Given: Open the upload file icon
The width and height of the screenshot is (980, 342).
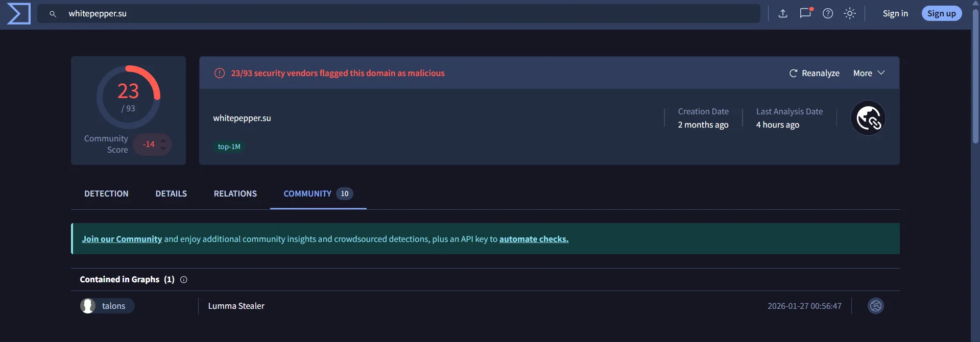Looking at the screenshot, I should [x=783, y=13].
